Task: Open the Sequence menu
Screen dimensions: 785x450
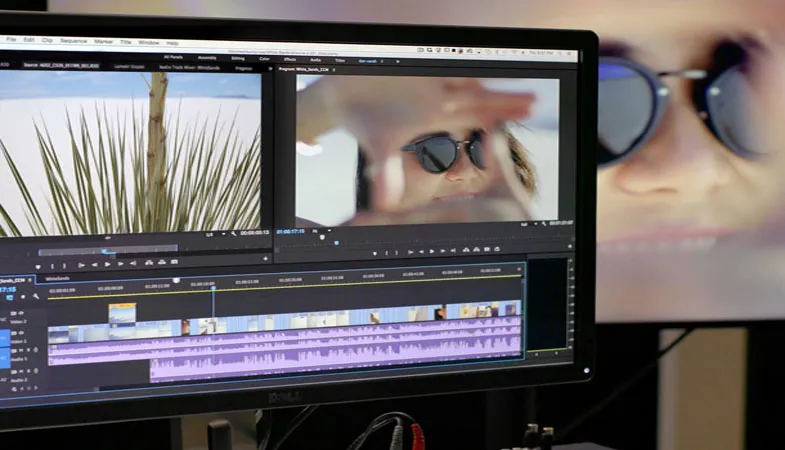Action: [73, 41]
